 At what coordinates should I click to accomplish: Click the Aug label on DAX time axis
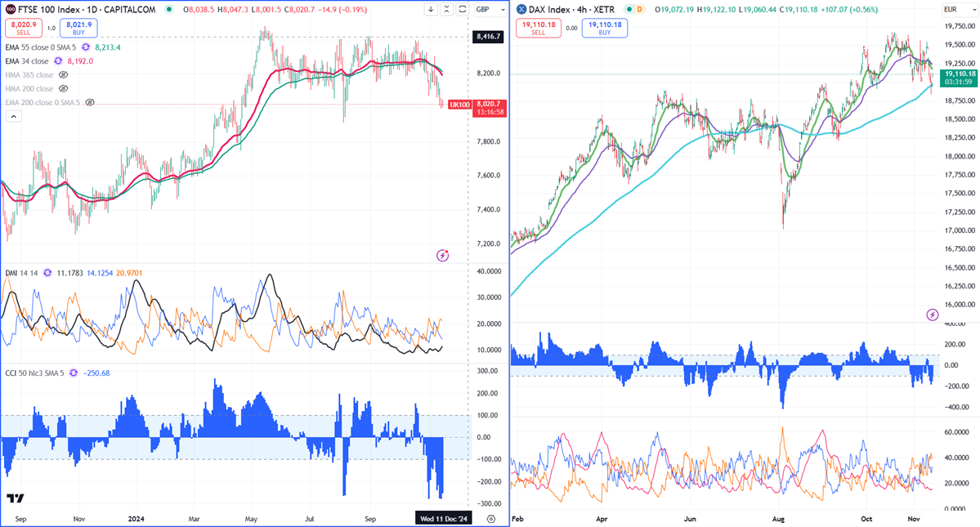[778, 519]
